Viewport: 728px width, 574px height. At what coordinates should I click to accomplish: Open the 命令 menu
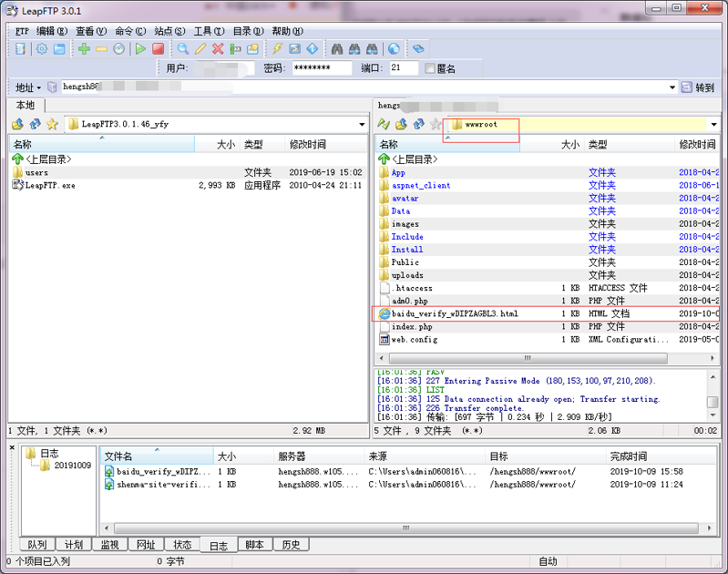click(x=130, y=31)
